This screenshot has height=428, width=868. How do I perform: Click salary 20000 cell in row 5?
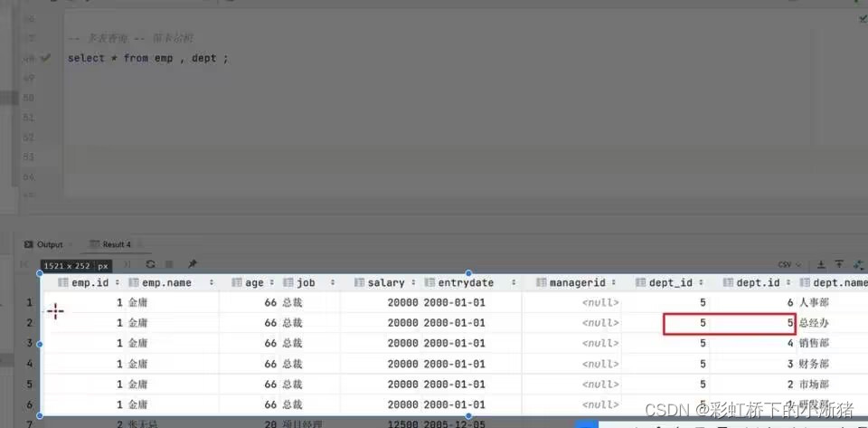click(x=402, y=385)
